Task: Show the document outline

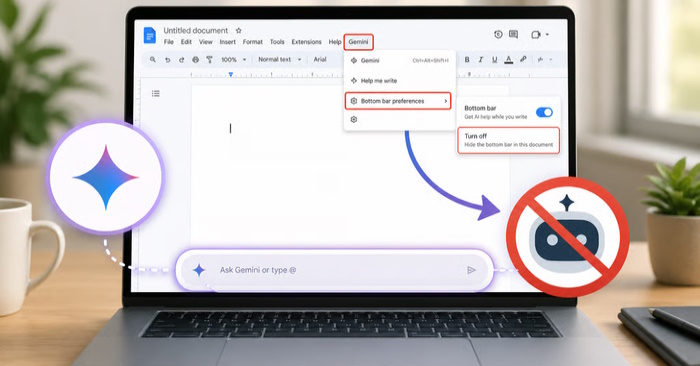Action: pyautogui.click(x=155, y=93)
